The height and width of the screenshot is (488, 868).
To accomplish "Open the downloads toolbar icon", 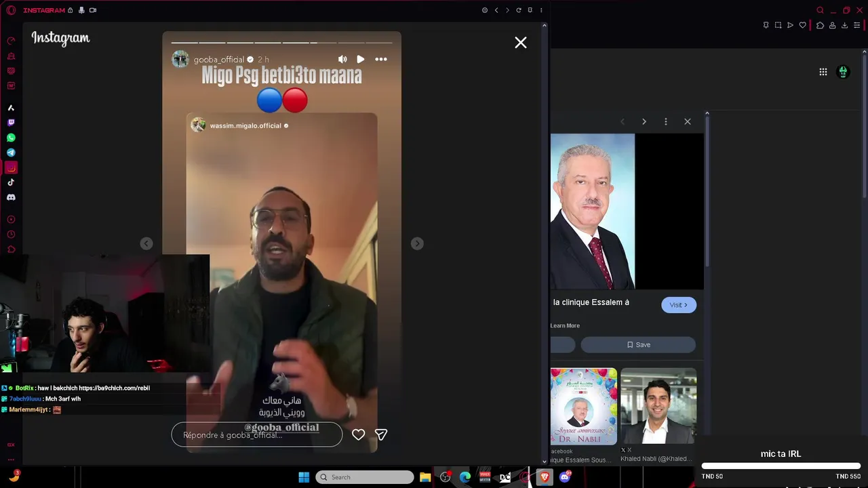I will pos(845,25).
